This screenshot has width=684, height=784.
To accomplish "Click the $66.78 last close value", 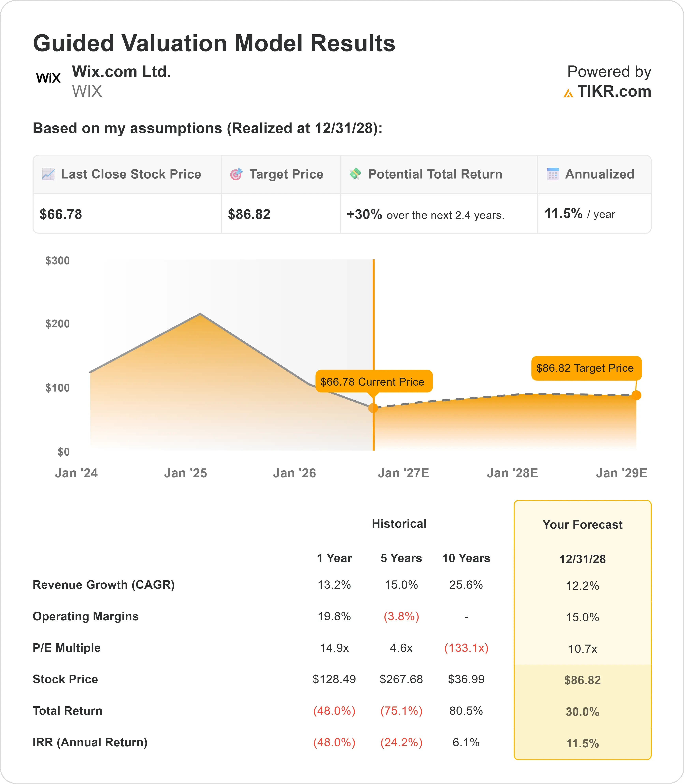I will [x=61, y=214].
